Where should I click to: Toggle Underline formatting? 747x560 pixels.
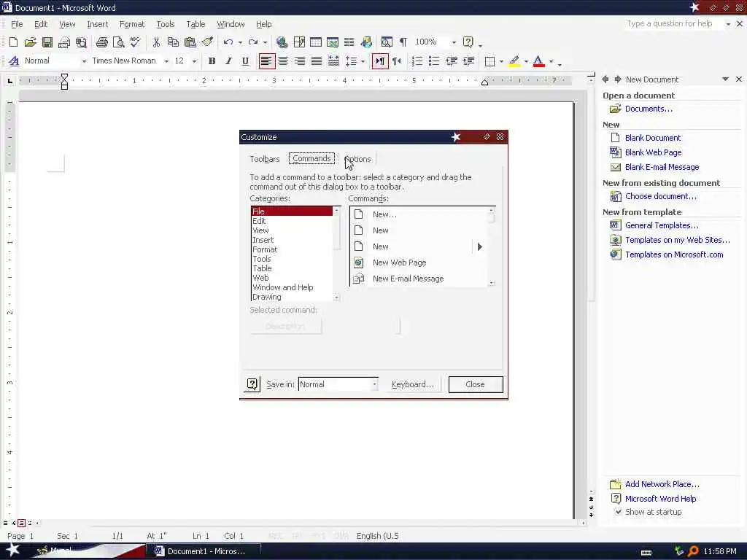tap(245, 61)
